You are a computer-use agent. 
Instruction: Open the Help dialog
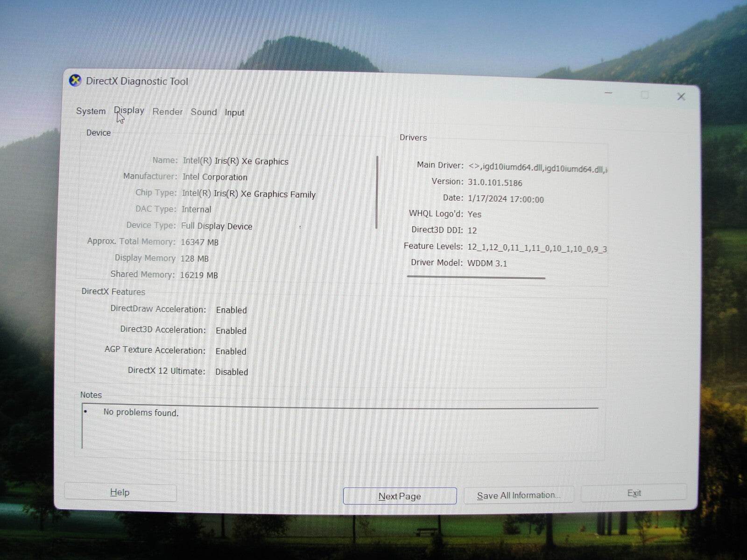click(120, 492)
